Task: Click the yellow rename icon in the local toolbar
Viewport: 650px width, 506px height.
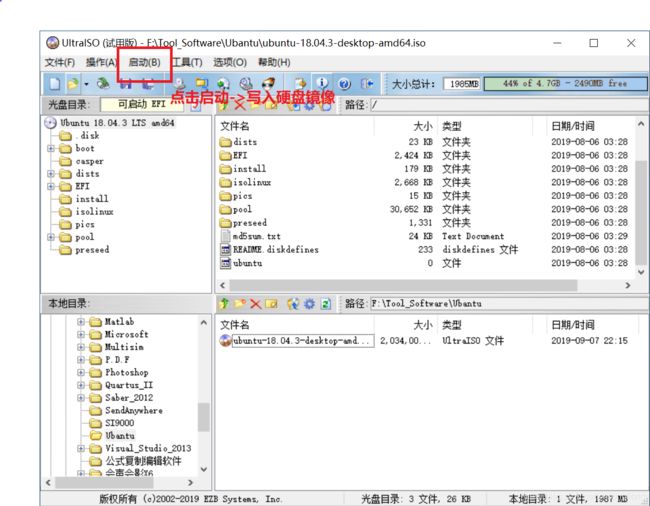Action: point(272,304)
